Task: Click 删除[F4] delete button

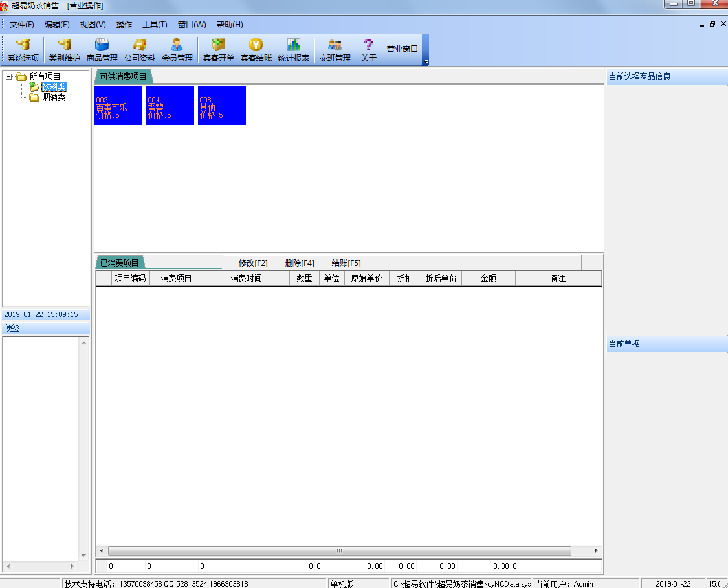Action: point(300,263)
